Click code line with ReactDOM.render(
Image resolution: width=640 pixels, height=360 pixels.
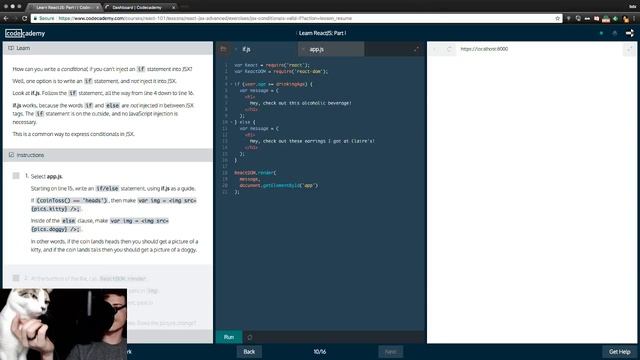[x=255, y=173]
